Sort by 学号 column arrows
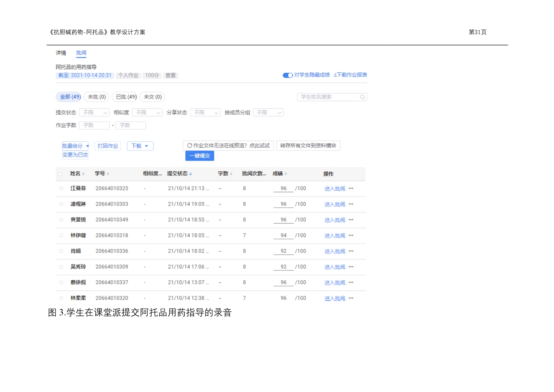The image size is (554, 392). click(108, 174)
